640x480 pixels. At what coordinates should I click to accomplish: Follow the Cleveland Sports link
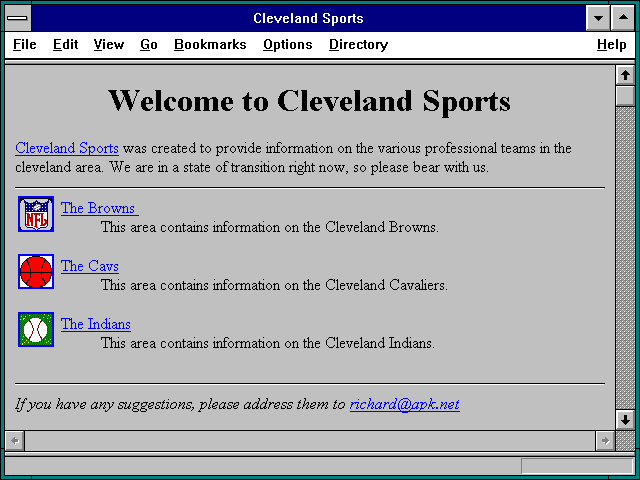pyautogui.click(x=67, y=148)
